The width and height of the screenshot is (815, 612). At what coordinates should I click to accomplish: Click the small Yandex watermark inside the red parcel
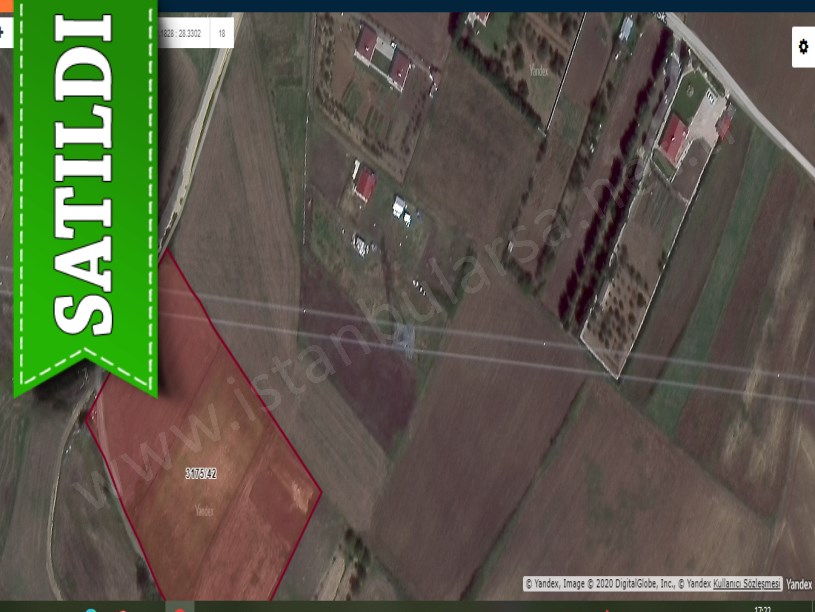click(204, 510)
